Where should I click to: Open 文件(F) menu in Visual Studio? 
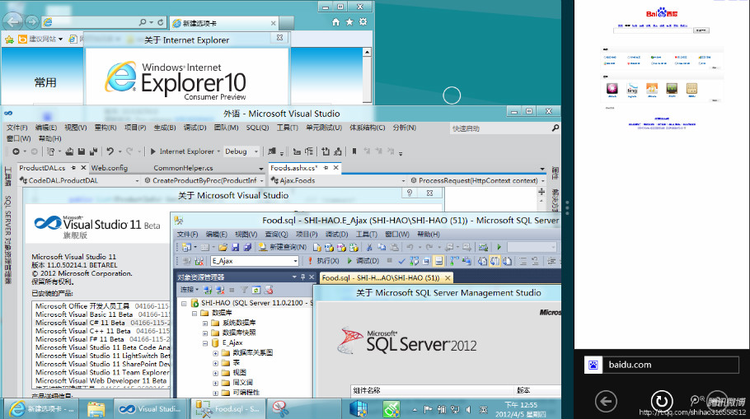pos(17,128)
